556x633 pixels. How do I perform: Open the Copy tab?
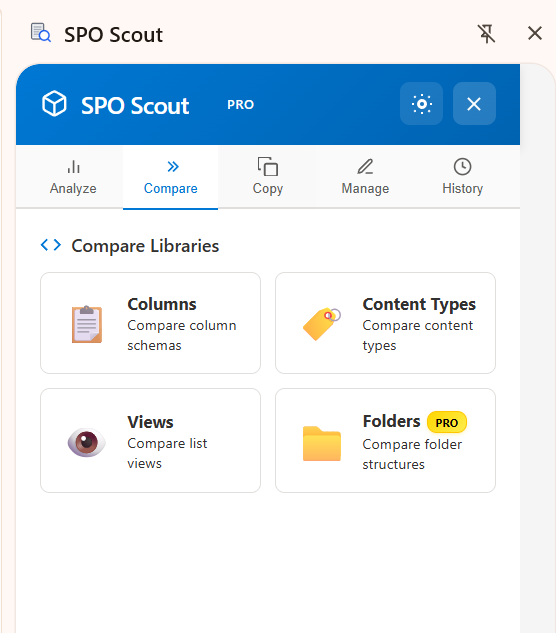click(268, 177)
